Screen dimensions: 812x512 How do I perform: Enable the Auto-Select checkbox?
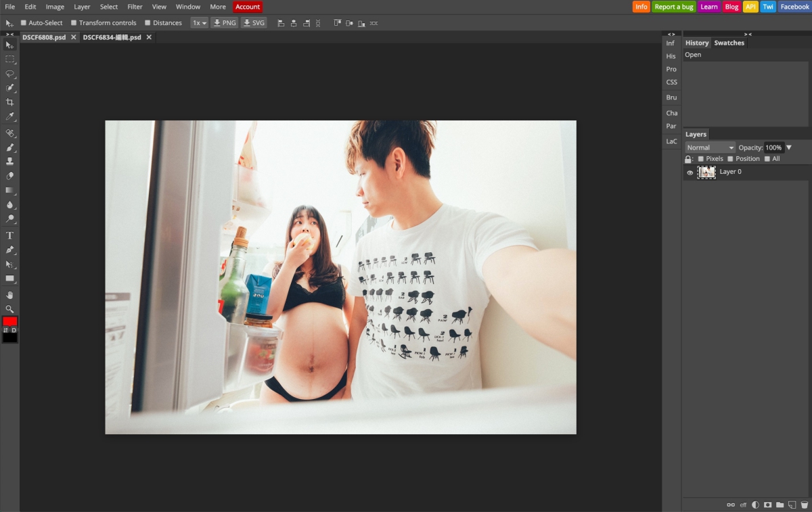coord(24,23)
